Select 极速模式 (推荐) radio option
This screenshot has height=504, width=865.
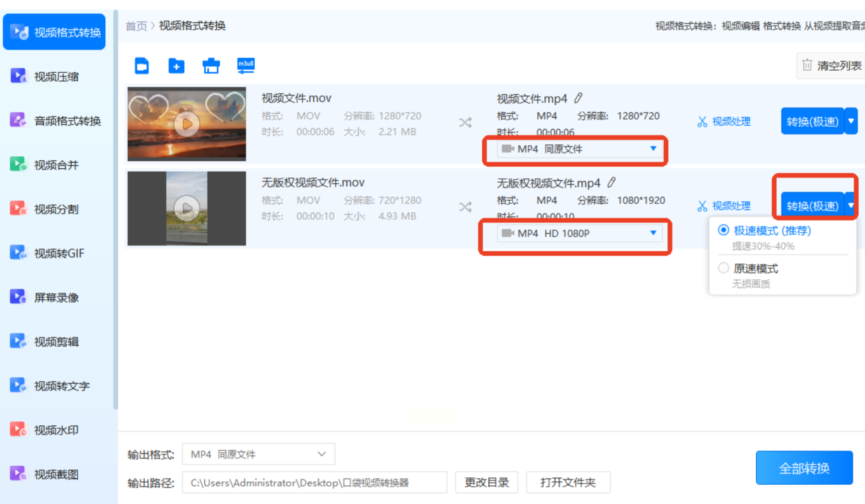tap(724, 230)
